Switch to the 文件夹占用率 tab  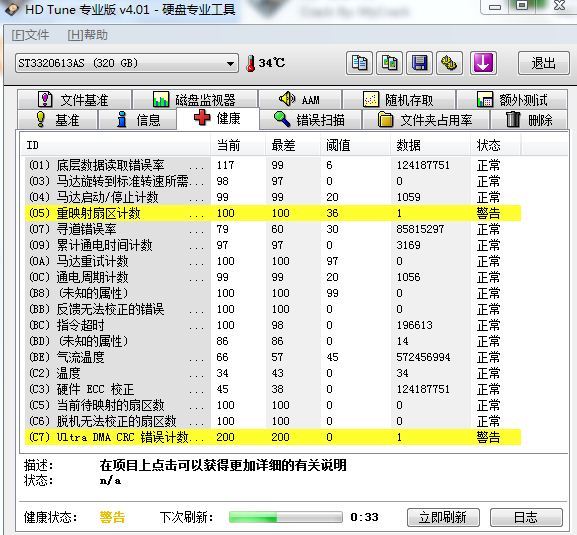point(426,120)
